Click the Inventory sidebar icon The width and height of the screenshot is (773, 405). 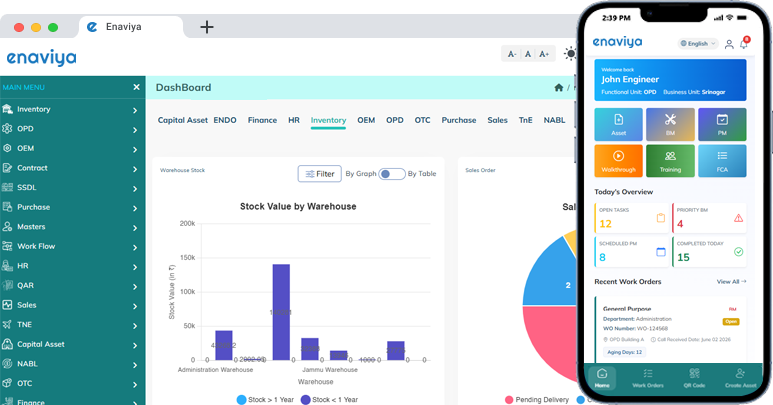pos(7,109)
